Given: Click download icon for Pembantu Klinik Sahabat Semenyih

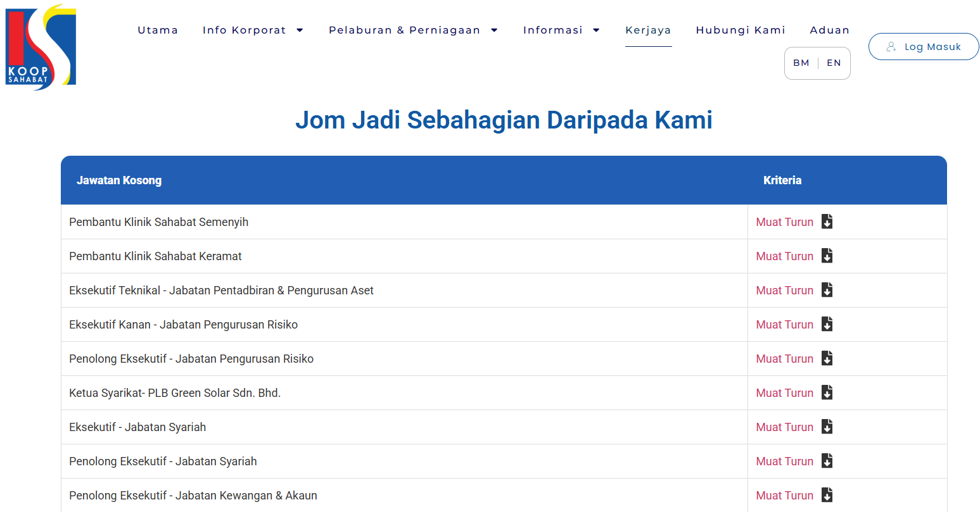Looking at the screenshot, I should [827, 222].
